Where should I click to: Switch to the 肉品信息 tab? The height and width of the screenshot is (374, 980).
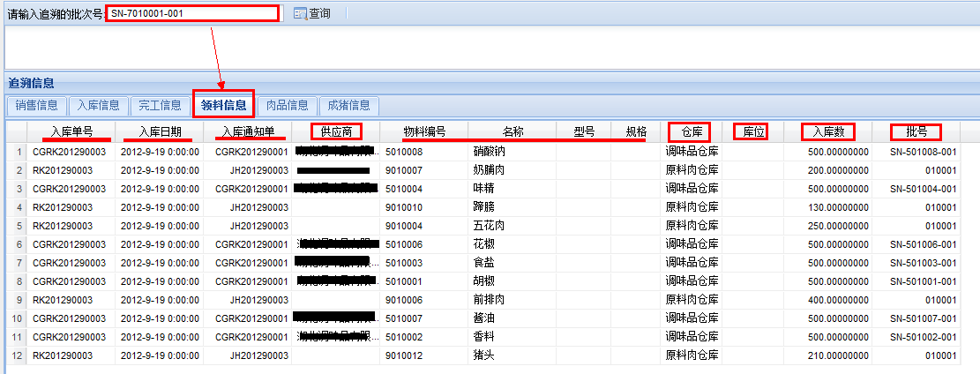287,106
